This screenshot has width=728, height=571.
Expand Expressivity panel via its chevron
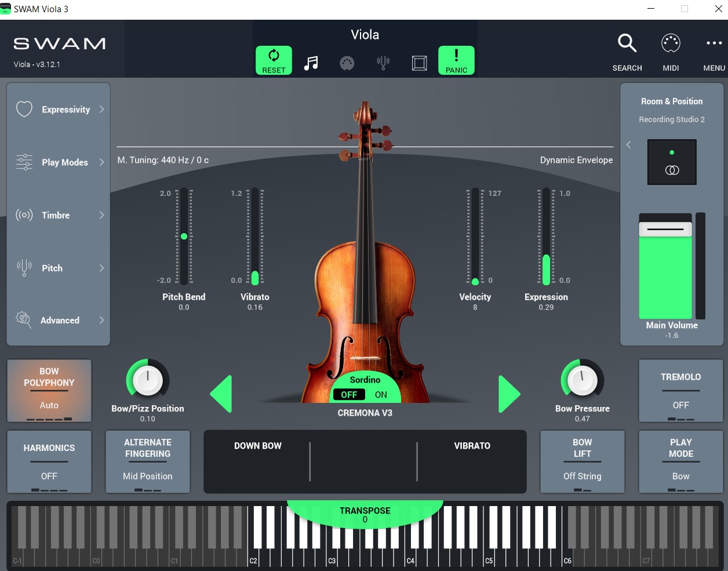click(x=101, y=109)
